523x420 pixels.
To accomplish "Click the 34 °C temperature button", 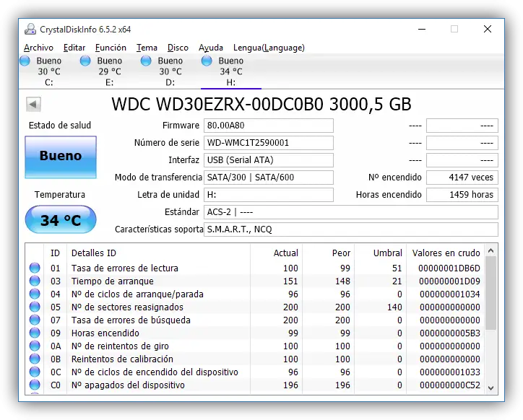I will (x=61, y=219).
